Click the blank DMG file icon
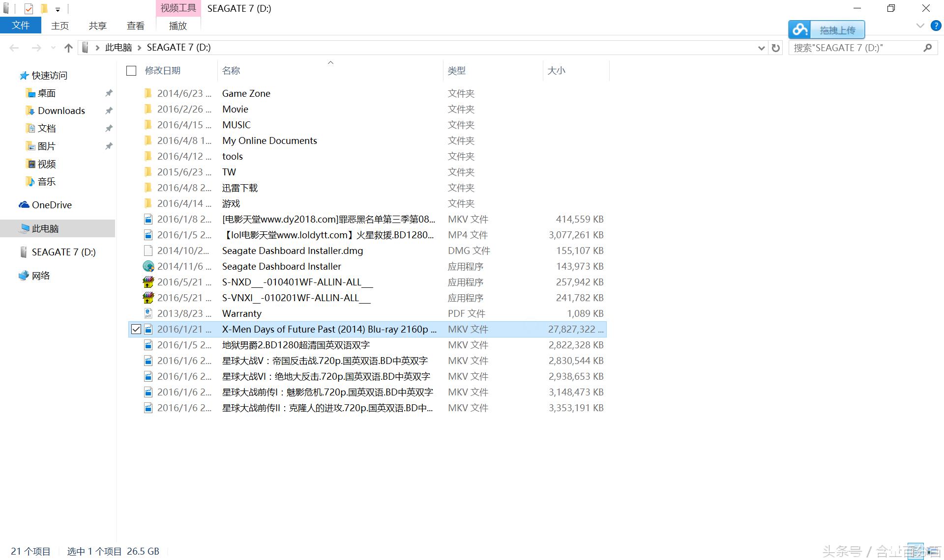This screenshot has width=944, height=560. [148, 251]
